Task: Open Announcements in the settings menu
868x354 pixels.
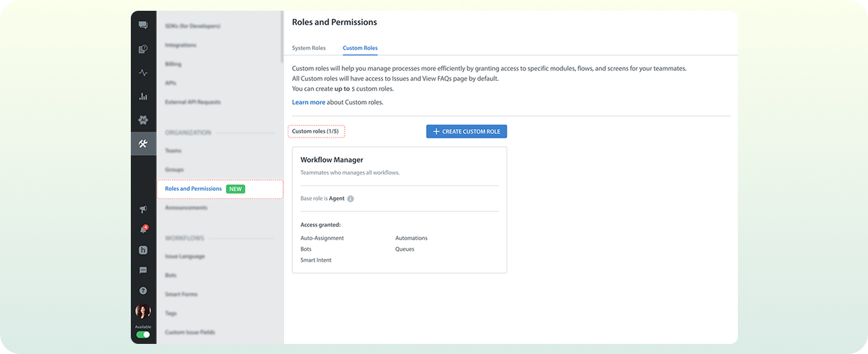Action: [186, 208]
